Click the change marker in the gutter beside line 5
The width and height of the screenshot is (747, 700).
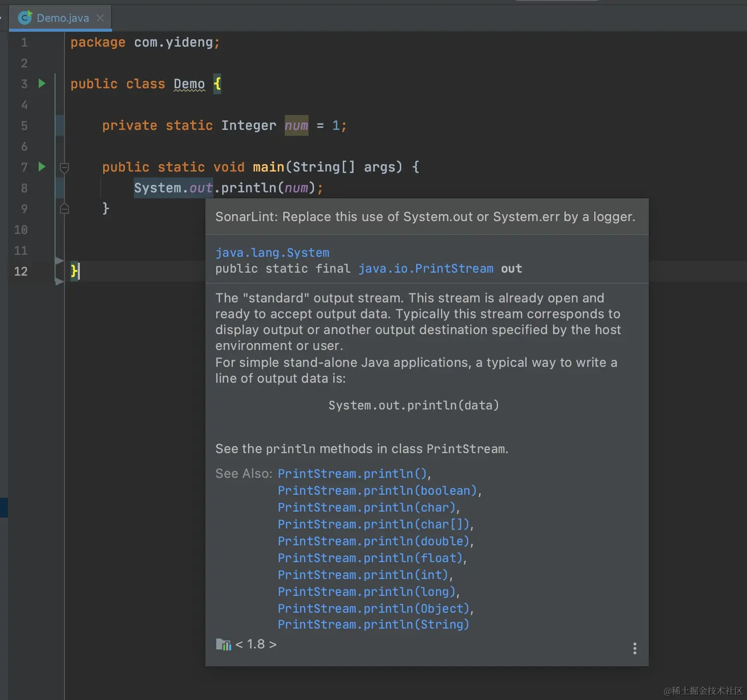59,125
